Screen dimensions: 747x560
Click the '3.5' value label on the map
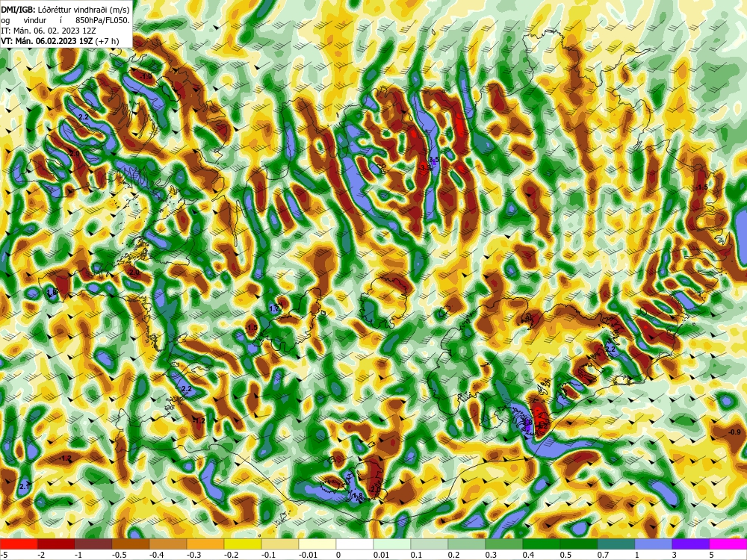(x=434, y=159)
